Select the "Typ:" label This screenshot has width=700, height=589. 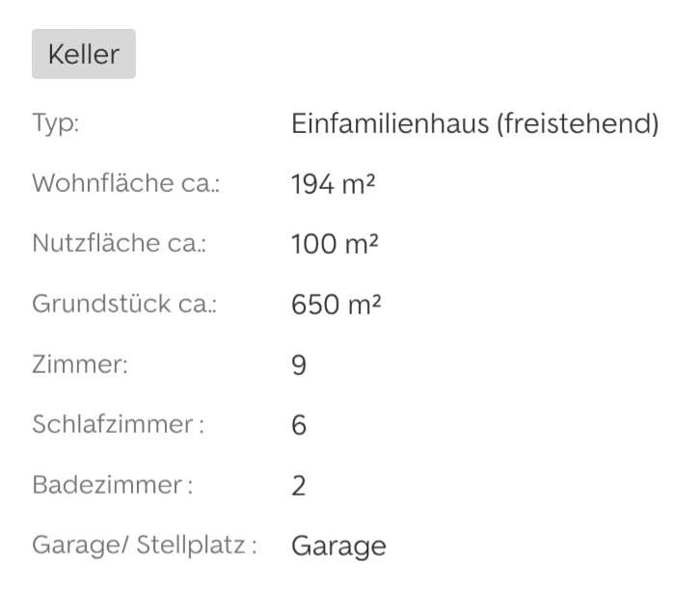55,124
